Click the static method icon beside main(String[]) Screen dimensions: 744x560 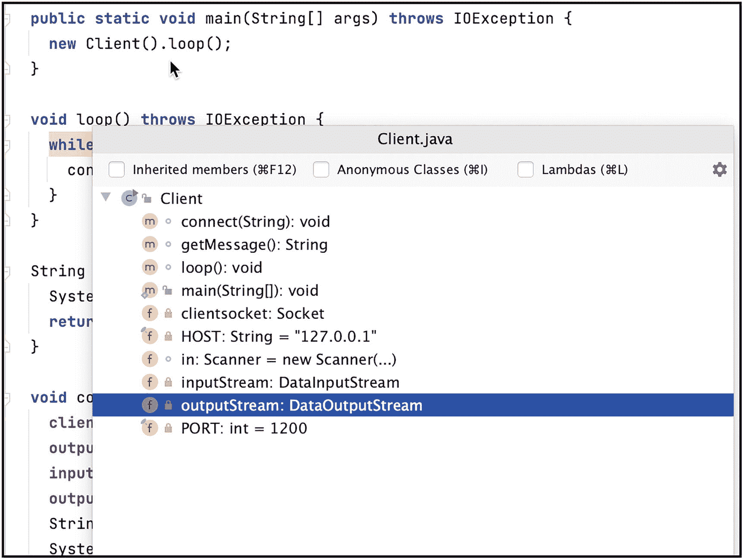tap(149, 291)
